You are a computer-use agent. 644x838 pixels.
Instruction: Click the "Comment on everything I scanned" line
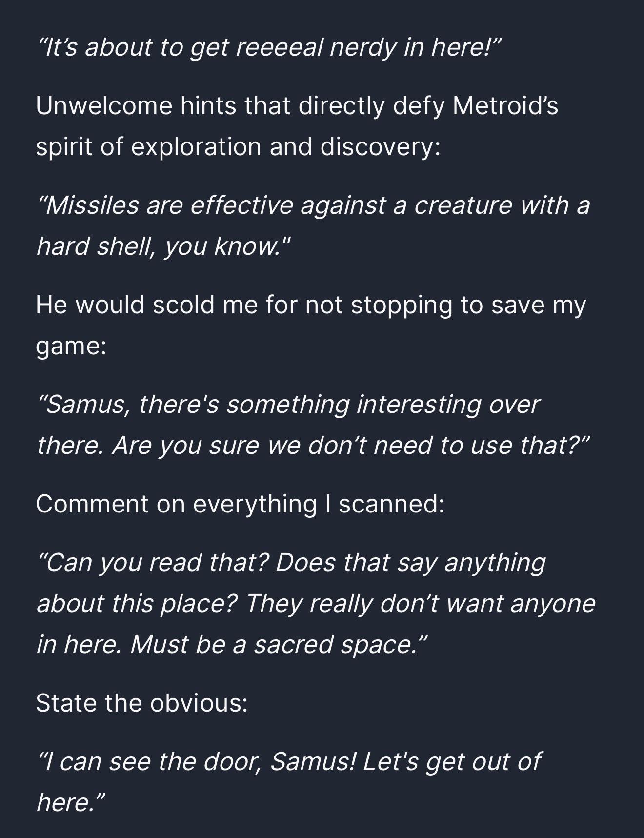tap(240, 504)
